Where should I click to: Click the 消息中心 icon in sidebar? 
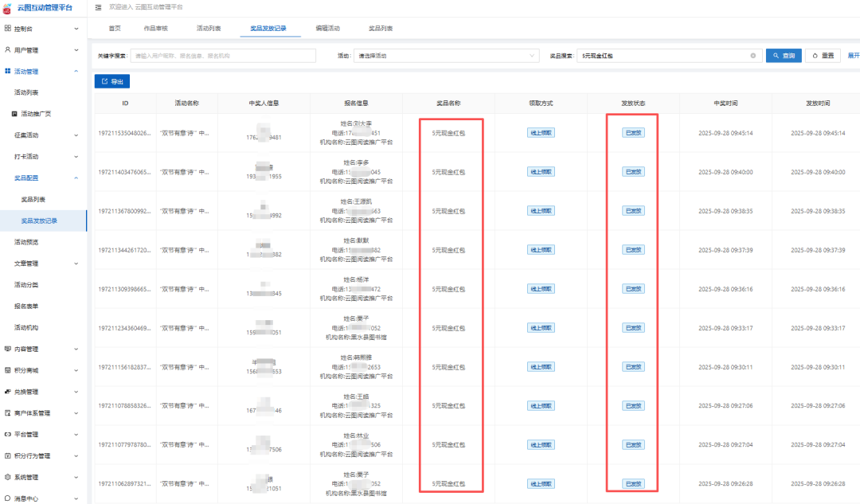tap(7, 498)
